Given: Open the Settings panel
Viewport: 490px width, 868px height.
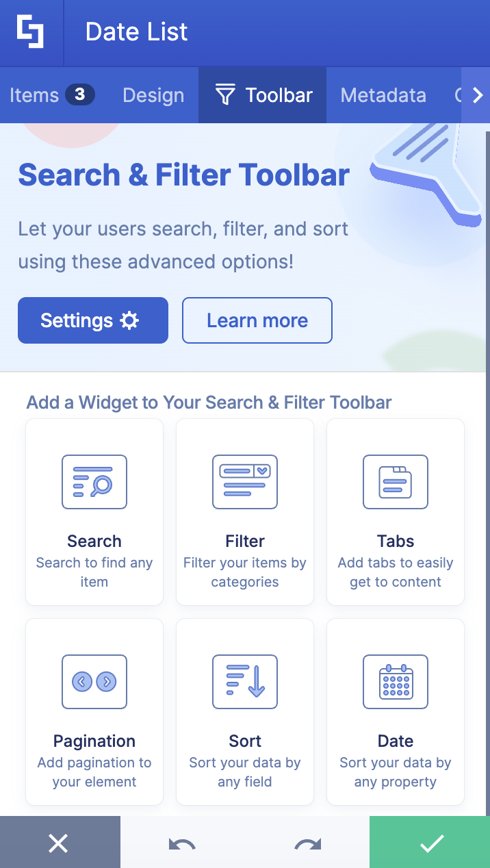Looking at the screenshot, I should [92, 320].
